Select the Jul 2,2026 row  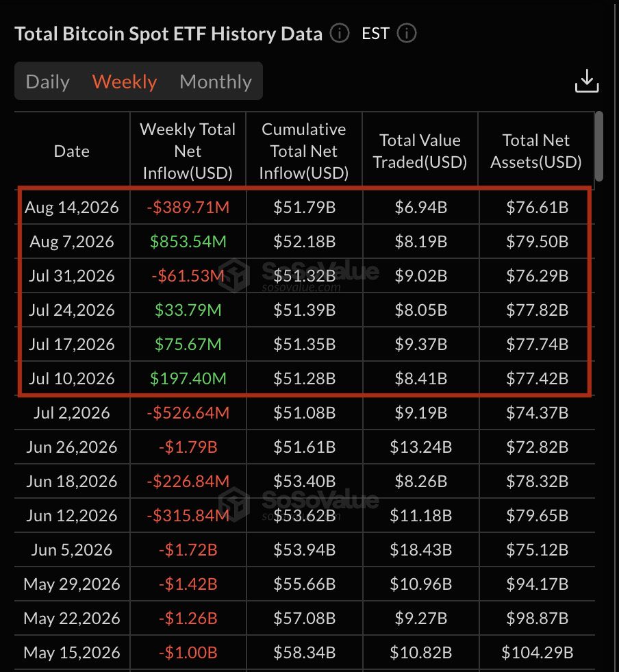click(305, 412)
